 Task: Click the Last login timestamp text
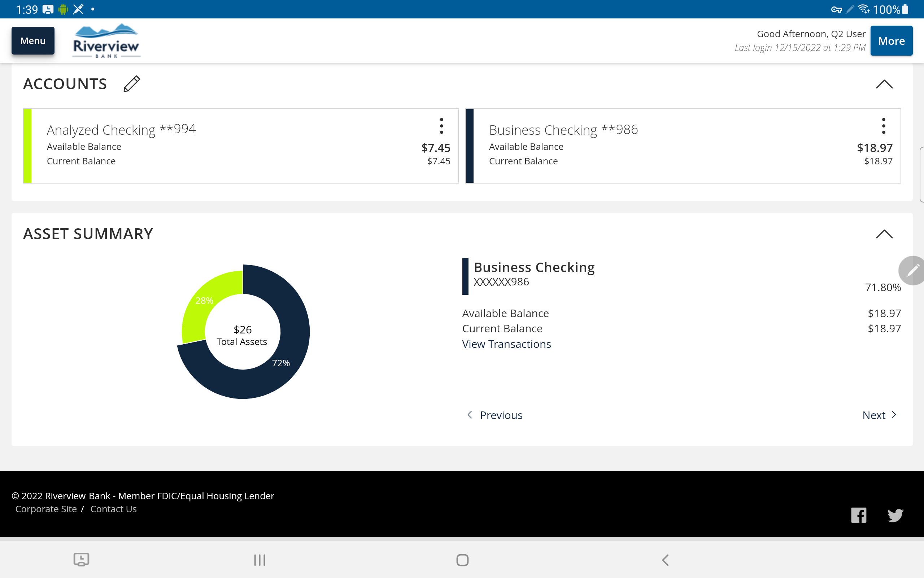(x=800, y=48)
